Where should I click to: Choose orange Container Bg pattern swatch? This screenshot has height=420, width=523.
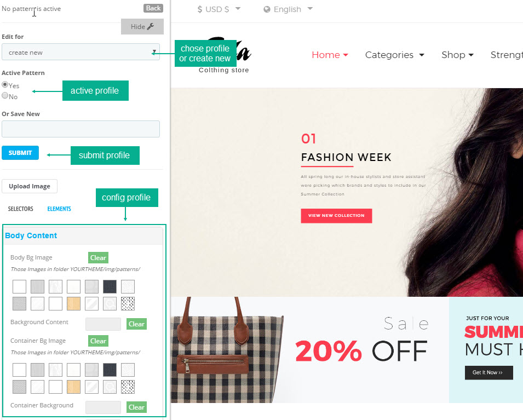point(73,387)
